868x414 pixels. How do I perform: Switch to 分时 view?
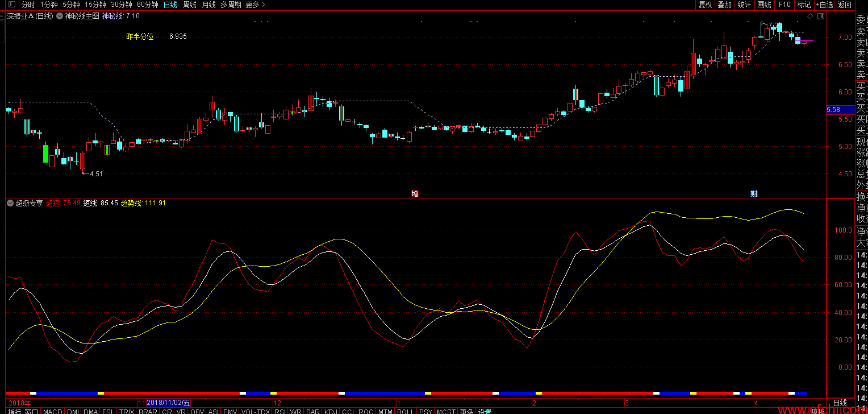28,5
